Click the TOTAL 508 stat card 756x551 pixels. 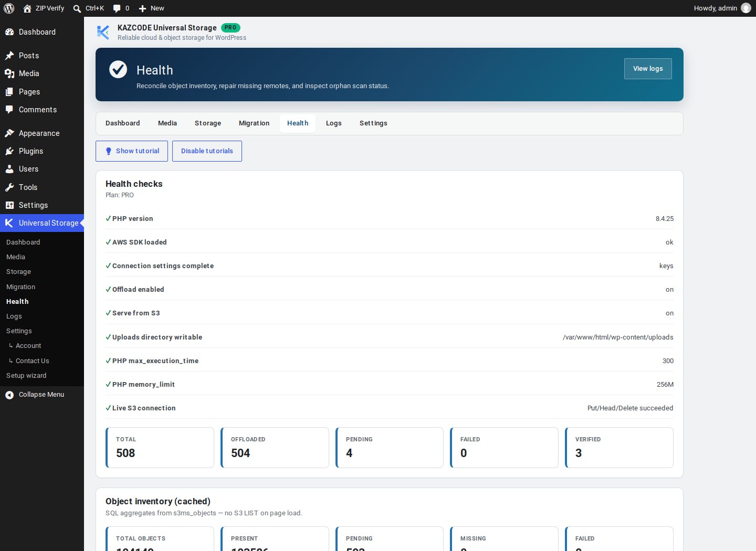160,448
